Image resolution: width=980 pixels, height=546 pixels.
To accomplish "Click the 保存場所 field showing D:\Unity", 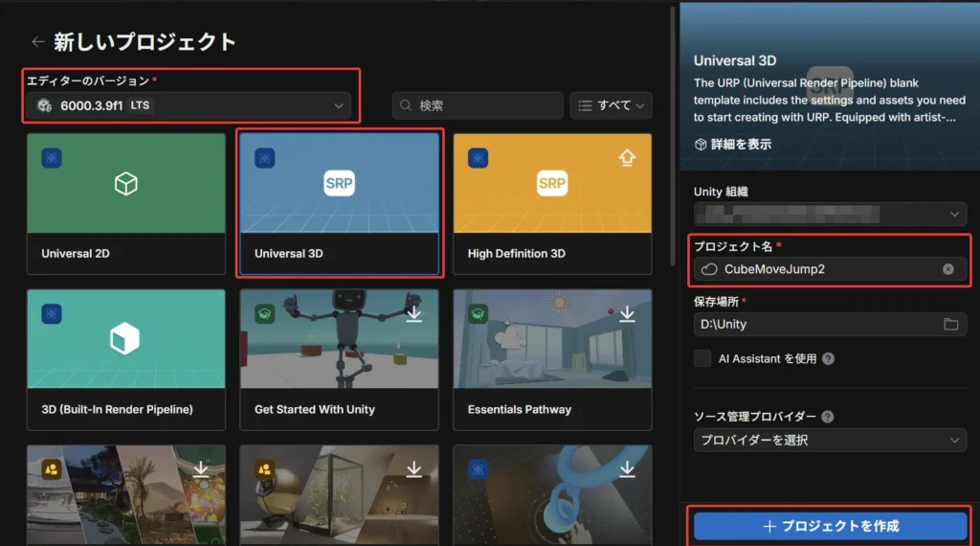I will point(830,324).
